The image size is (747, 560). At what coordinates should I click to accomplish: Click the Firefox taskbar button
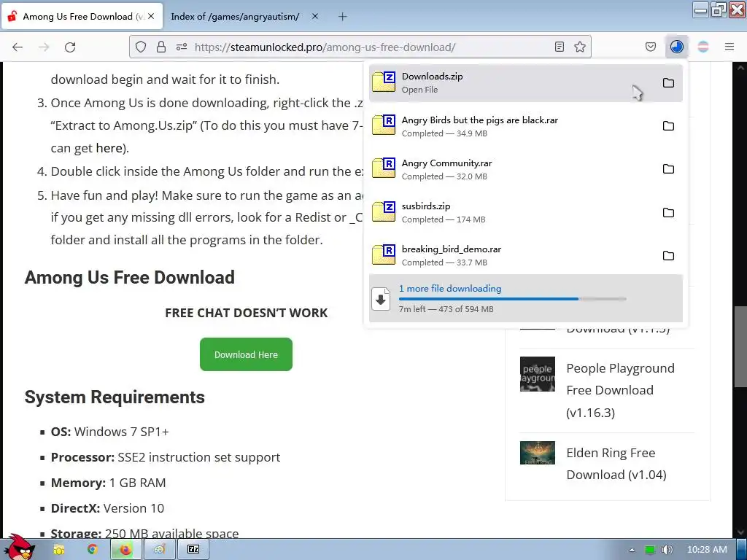pyautogui.click(x=125, y=550)
